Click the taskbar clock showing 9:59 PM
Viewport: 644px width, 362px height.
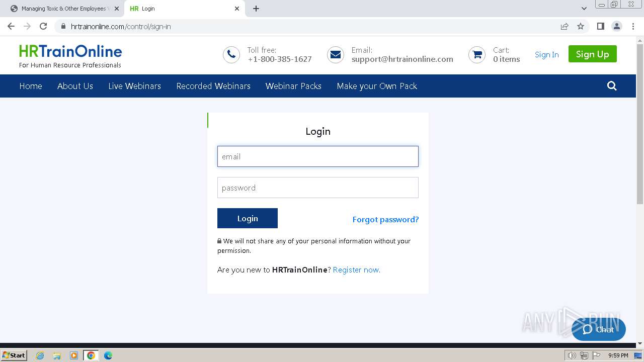click(618, 355)
